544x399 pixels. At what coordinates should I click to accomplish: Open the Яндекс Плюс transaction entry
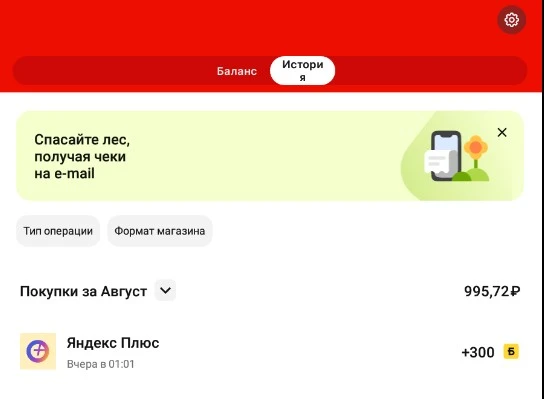pyautogui.click(x=270, y=351)
